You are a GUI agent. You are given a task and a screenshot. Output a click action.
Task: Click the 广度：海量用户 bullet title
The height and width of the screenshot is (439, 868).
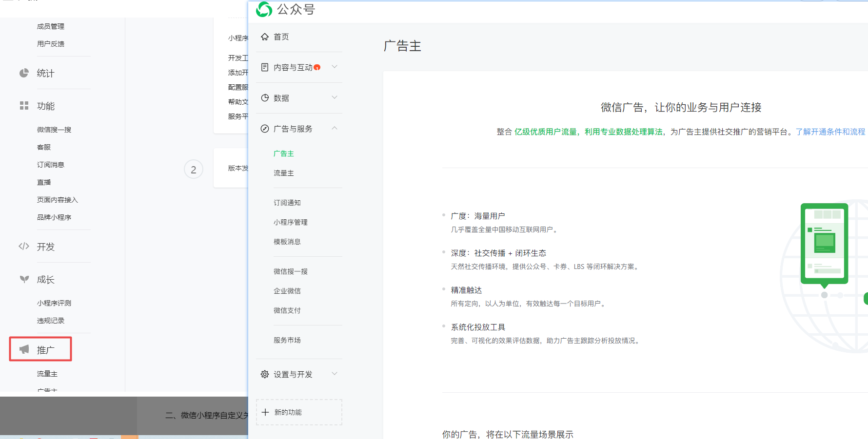pos(478,216)
